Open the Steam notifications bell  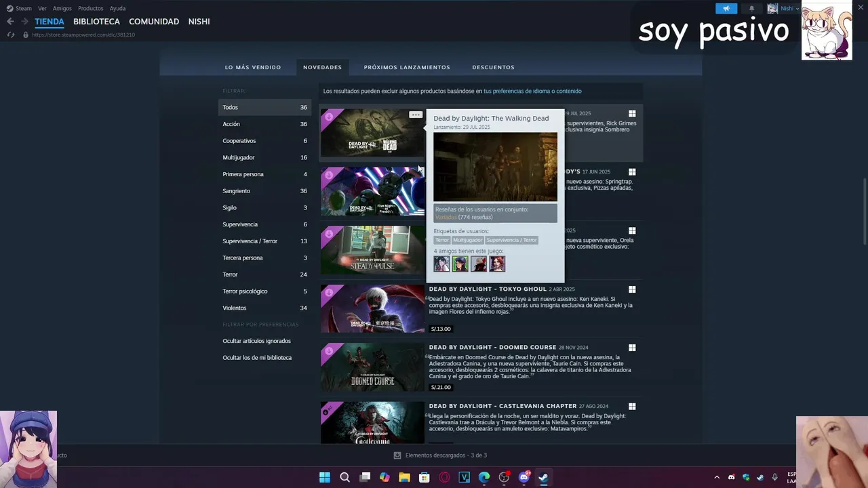click(751, 8)
